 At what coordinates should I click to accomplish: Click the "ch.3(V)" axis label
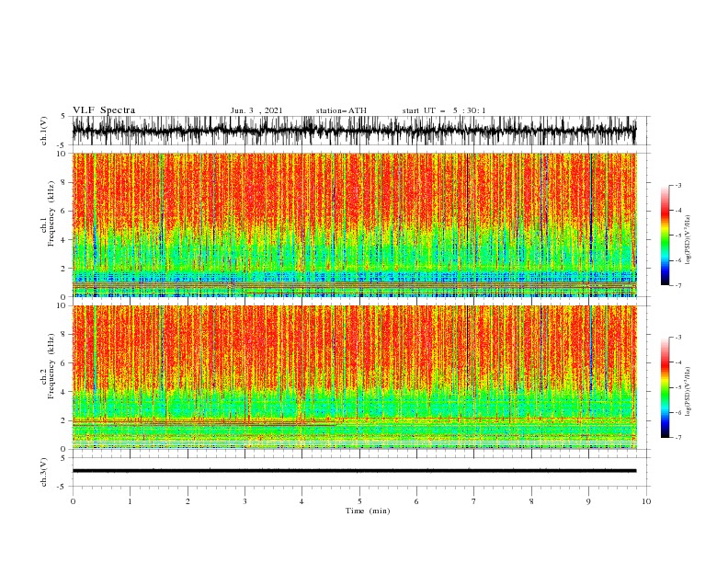tap(44, 472)
